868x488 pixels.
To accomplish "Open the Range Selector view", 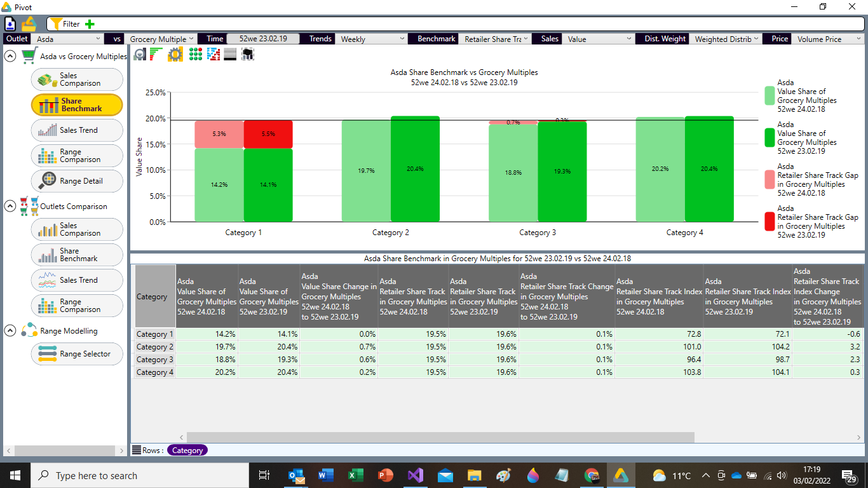I will pos(77,354).
